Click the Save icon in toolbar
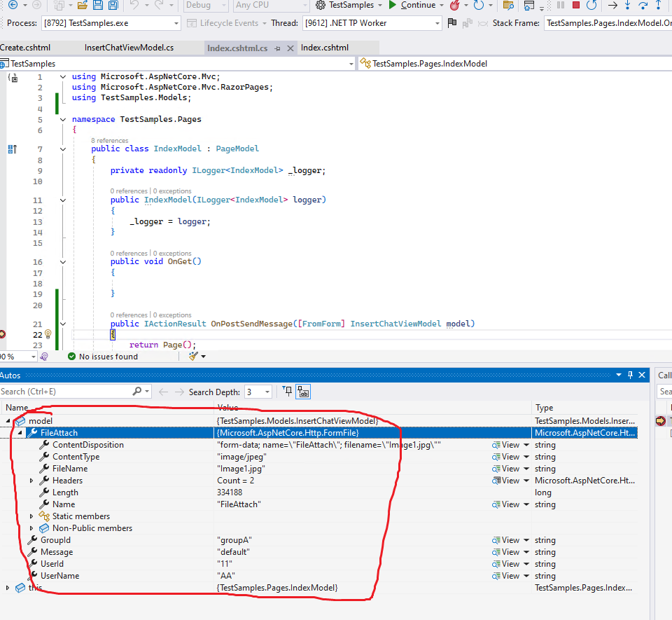 point(98,5)
